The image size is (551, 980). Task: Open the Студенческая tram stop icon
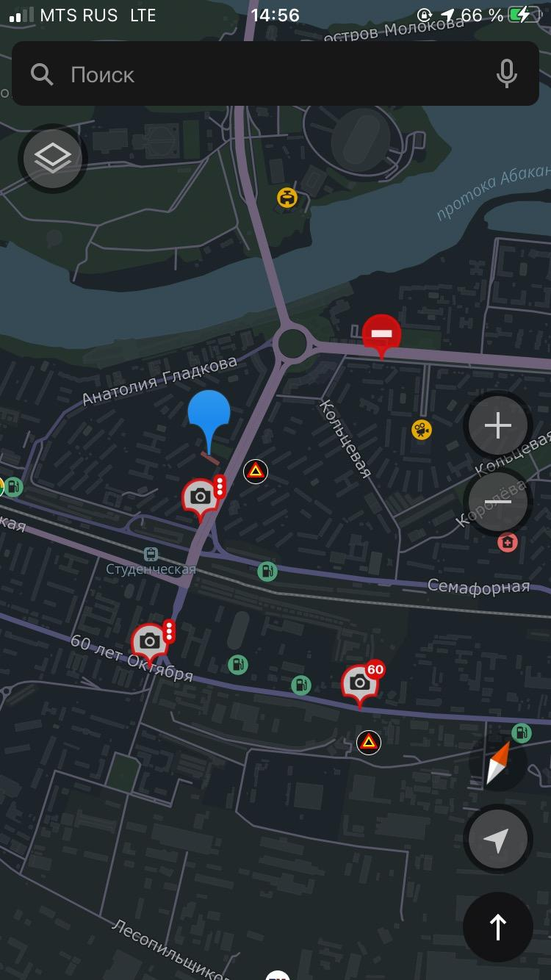click(x=151, y=554)
